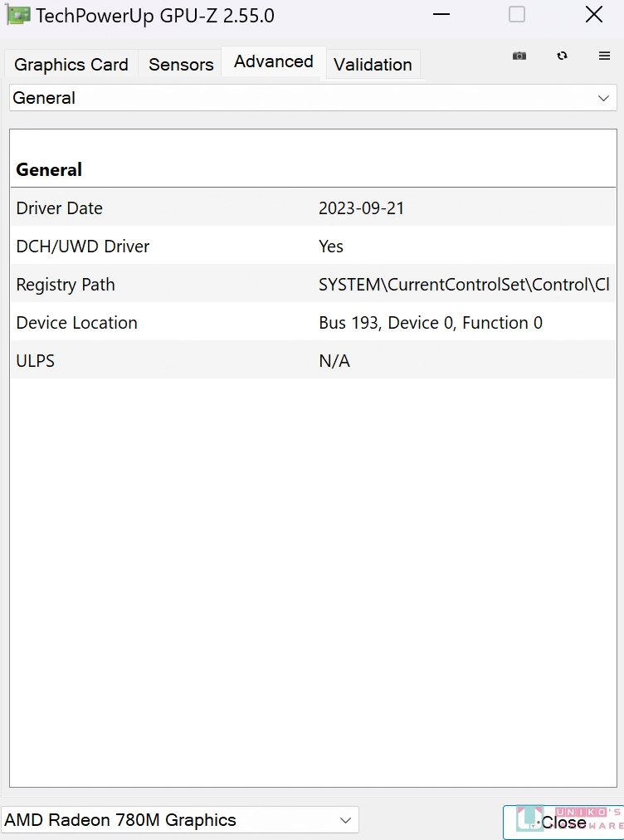This screenshot has width=624, height=840.
Task: Close the window with the X button
Action: 594,15
